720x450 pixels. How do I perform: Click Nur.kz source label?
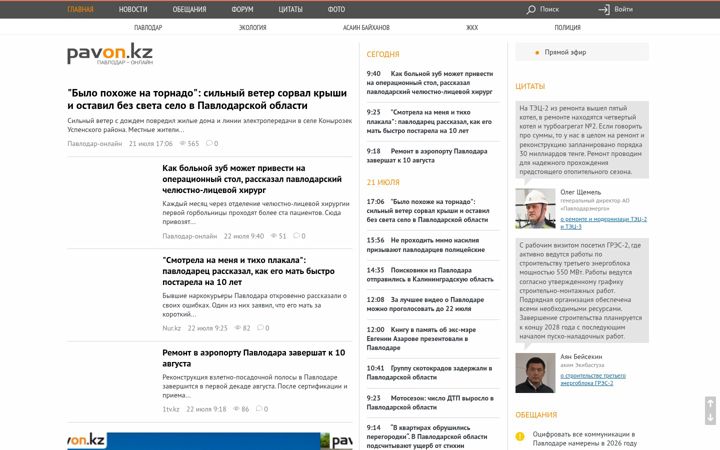pos(171,328)
